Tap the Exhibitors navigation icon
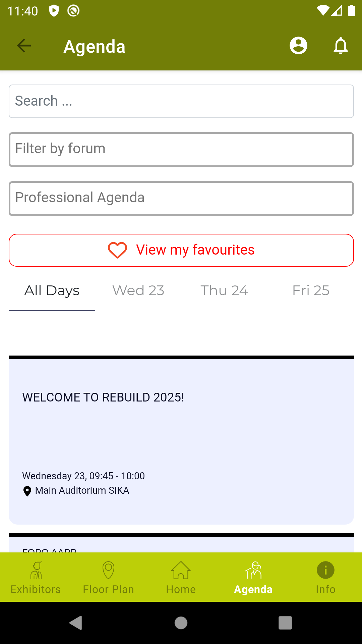 [x=36, y=570]
